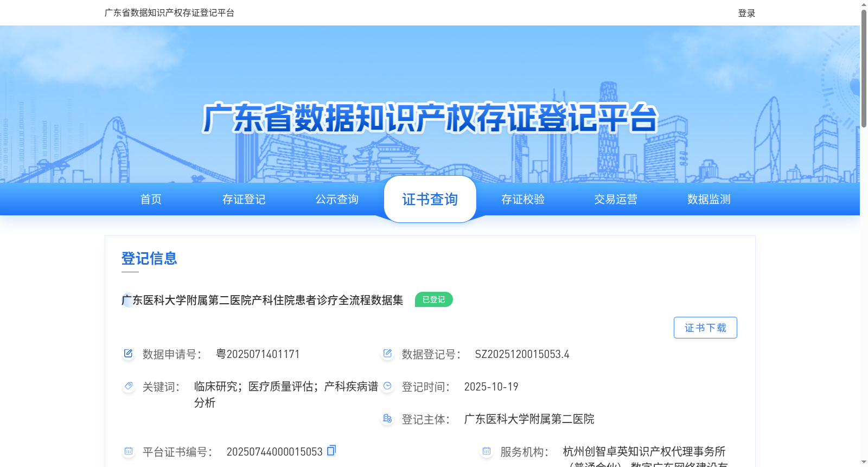
Task: Click the calendar icon beside 服务机构
Action: tap(486, 451)
